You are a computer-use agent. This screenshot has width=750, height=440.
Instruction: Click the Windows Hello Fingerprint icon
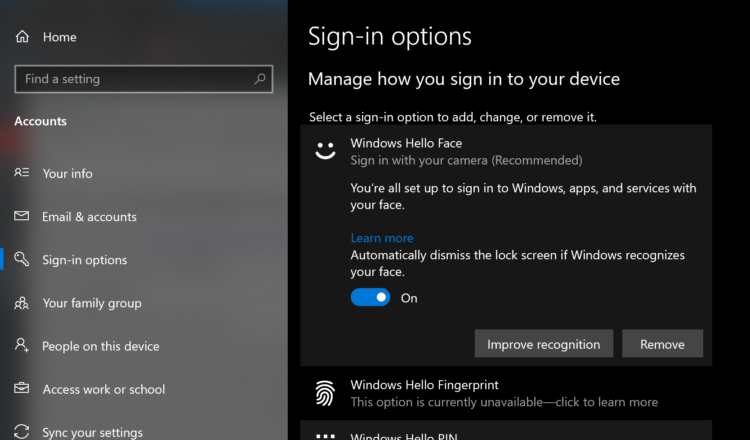tap(325, 392)
